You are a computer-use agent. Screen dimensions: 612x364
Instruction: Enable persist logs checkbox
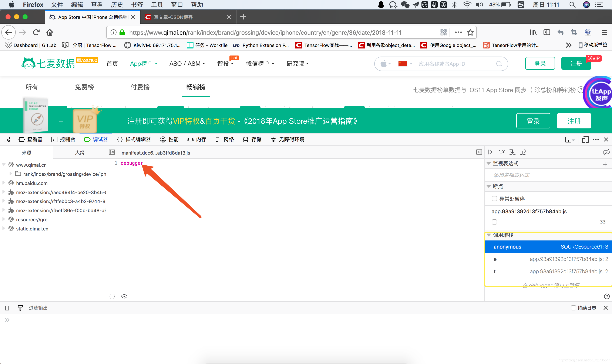(573, 308)
